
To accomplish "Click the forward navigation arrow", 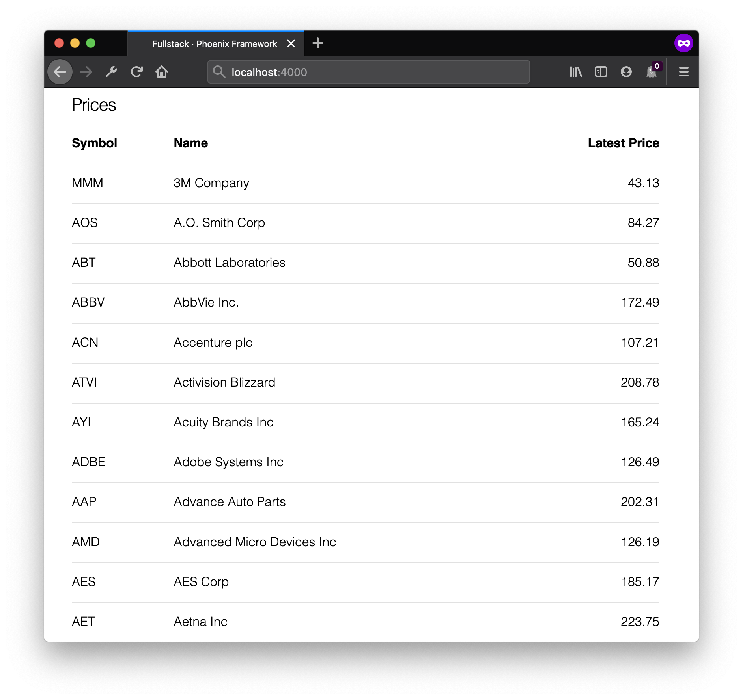I will pyautogui.click(x=86, y=72).
